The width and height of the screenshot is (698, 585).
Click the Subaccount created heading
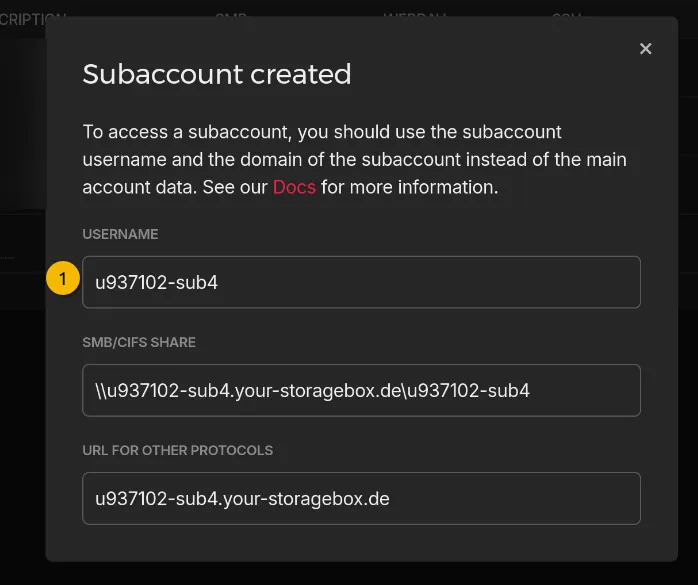tap(217, 74)
